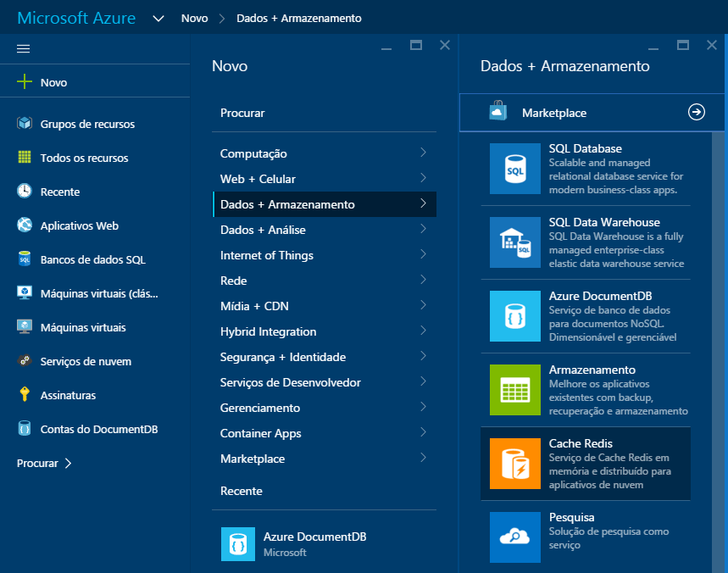Select Dados + Análise menu entry
The image size is (728, 573).
254,230
